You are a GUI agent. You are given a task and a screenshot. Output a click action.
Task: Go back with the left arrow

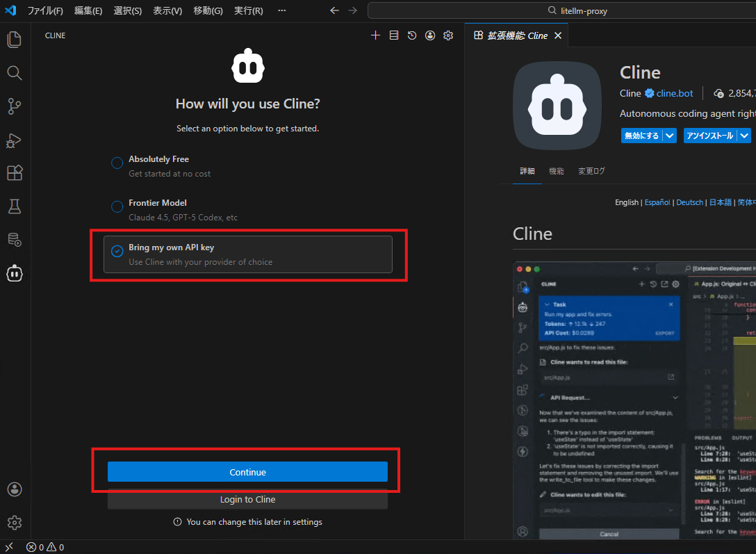tap(335, 10)
